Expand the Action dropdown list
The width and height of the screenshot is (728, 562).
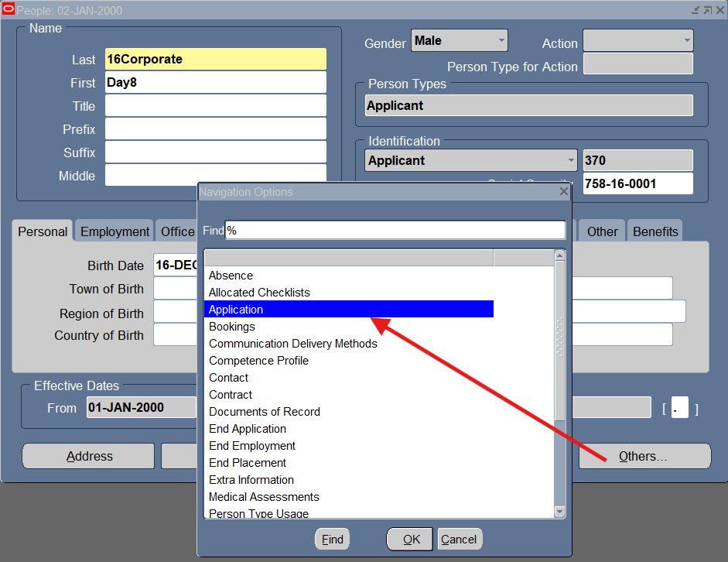(x=686, y=40)
